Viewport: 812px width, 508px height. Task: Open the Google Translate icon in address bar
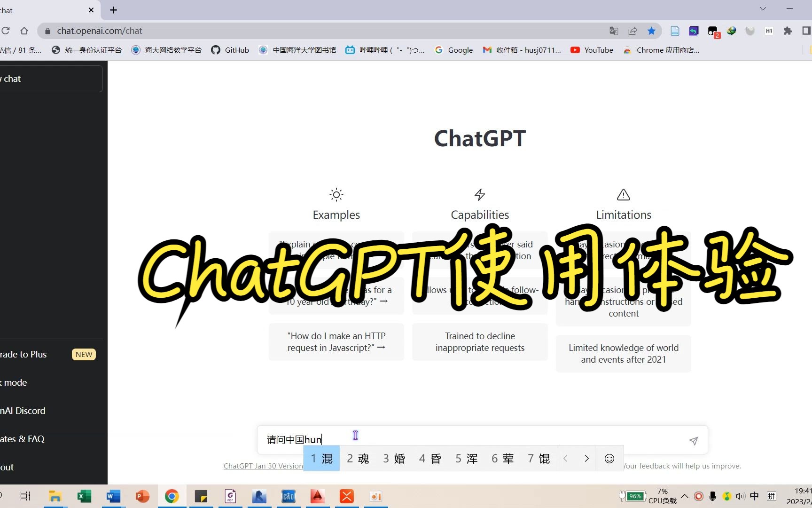(x=614, y=31)
